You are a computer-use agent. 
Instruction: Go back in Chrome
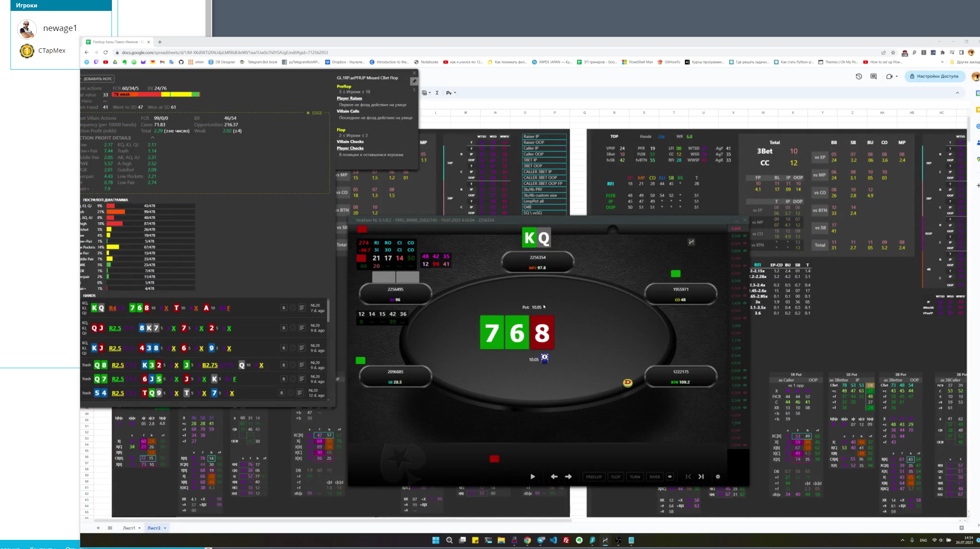tap(87, 52)
